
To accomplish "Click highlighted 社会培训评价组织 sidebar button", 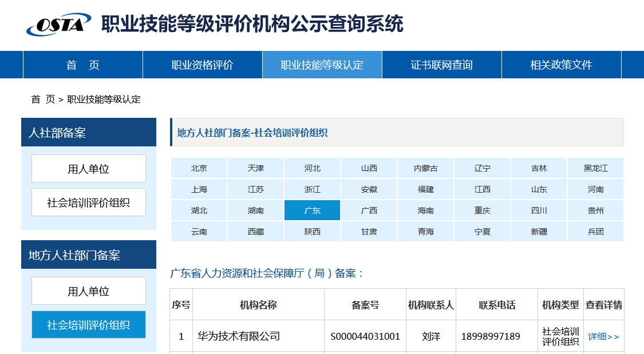I will (x=89, y=325).
